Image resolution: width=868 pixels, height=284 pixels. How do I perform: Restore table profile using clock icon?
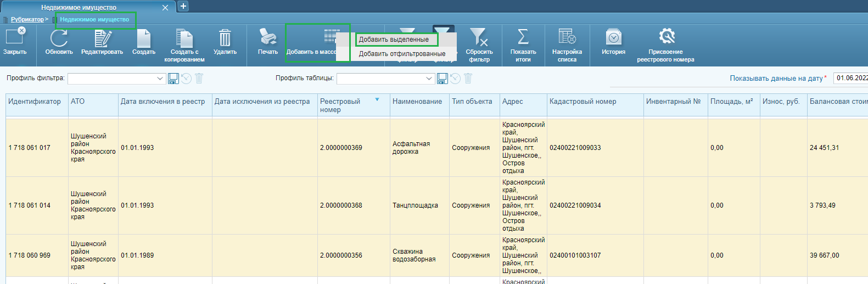456,79
